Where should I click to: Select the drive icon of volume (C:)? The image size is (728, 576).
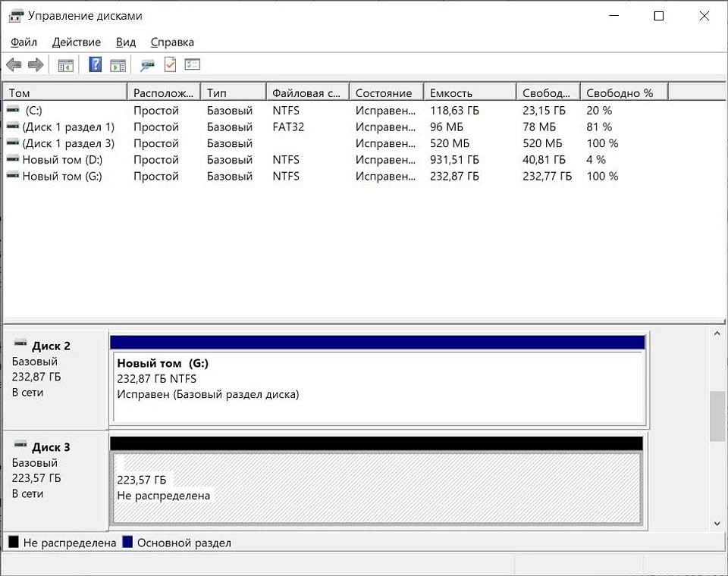[13, 110]
